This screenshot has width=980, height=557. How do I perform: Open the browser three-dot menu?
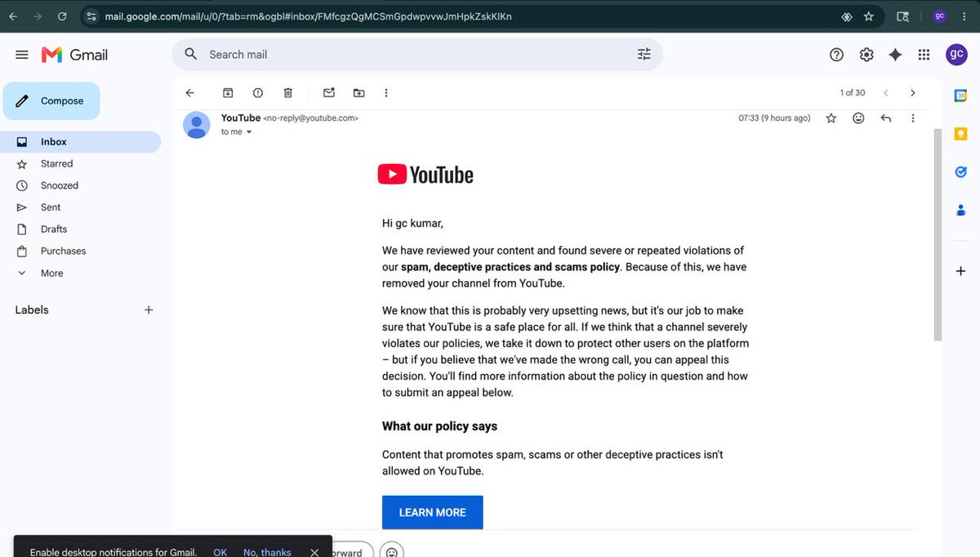pyautogui.click(x=964, y=16)
